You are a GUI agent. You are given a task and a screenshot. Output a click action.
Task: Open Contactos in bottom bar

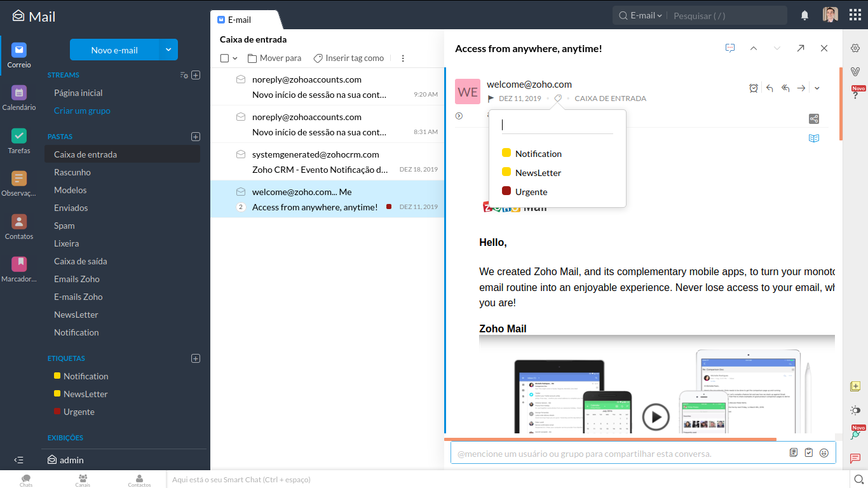(139, 480)
